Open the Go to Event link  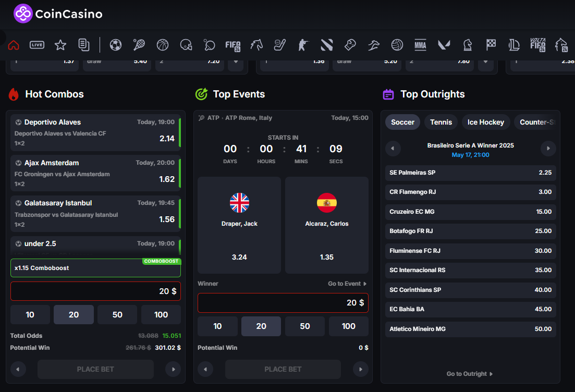point(347,284)
